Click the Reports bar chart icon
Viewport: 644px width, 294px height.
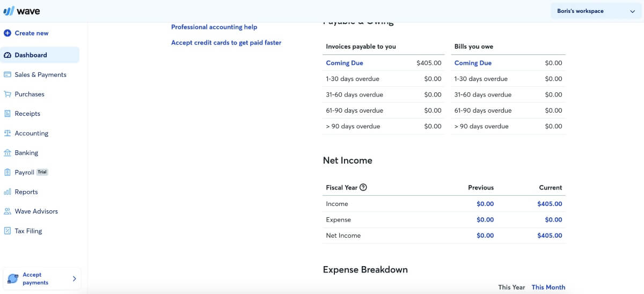pos(7,192)
